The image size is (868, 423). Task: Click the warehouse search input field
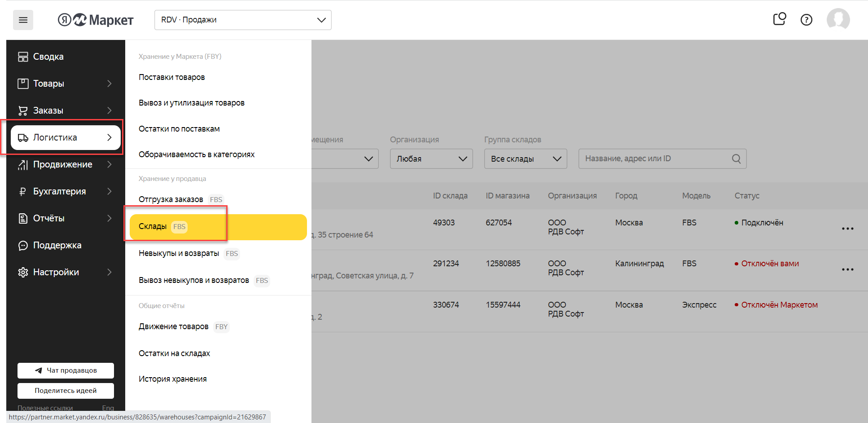tap(655, 159)
